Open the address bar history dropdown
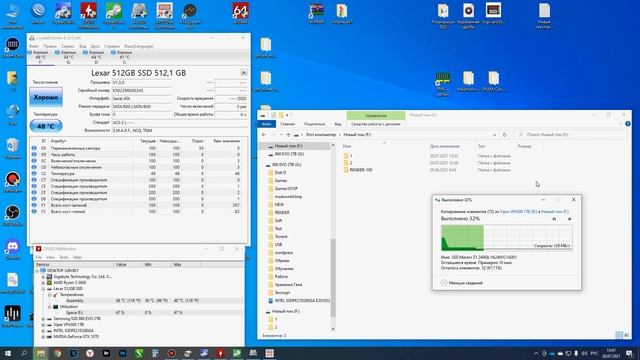 [495, 135]
